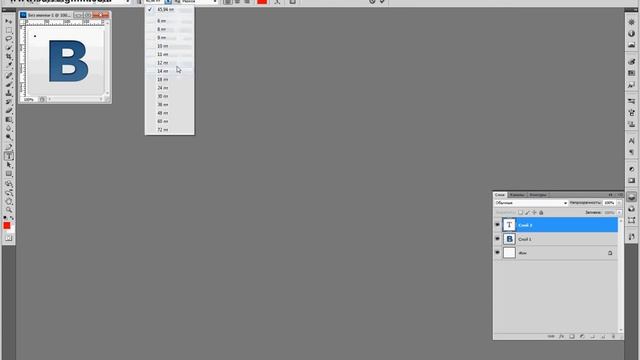Viewport: 640px width, 360px height.
Task: Click the red text color swatch in options bar
Action: tap(262, 2)
